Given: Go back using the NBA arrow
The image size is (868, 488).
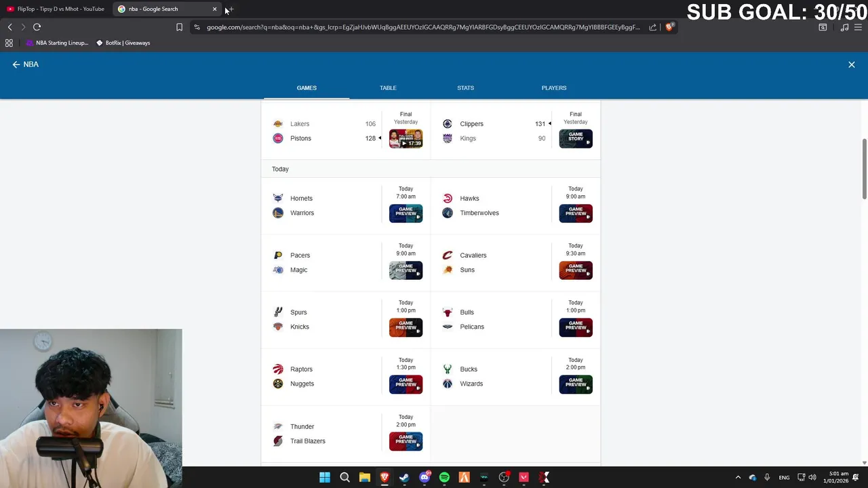Looking at the screenshot, I should click(x=16, y=64).
